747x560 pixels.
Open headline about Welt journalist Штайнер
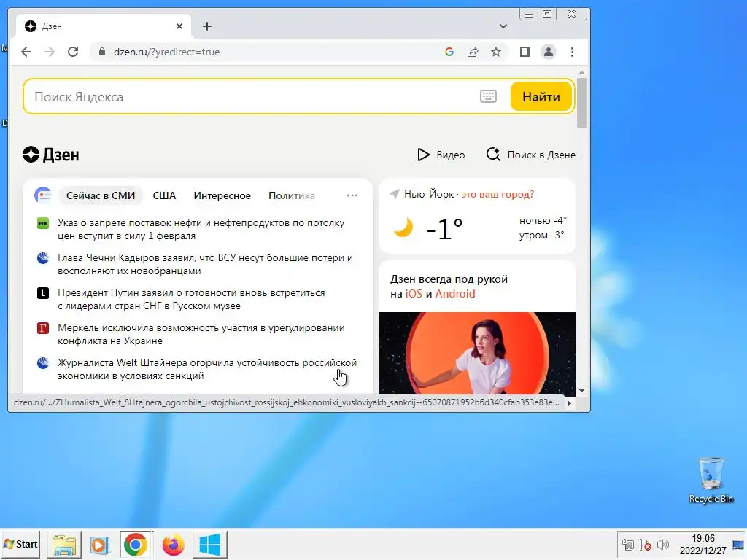click(207, 369)
